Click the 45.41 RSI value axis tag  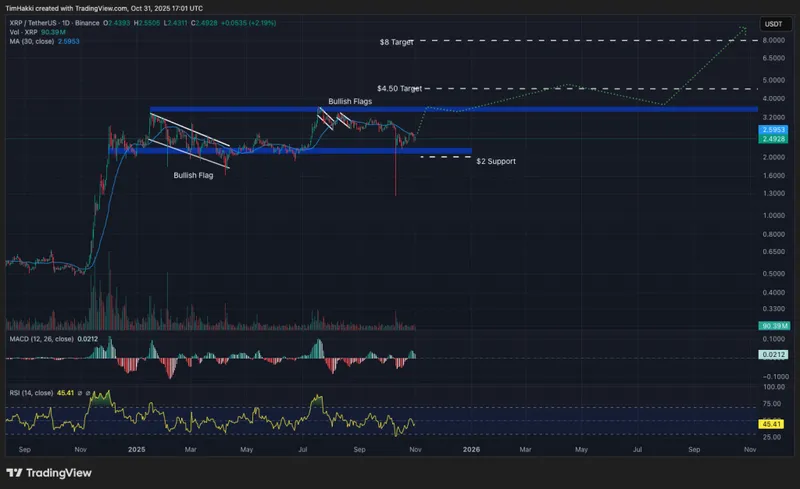tap(772, 424)
